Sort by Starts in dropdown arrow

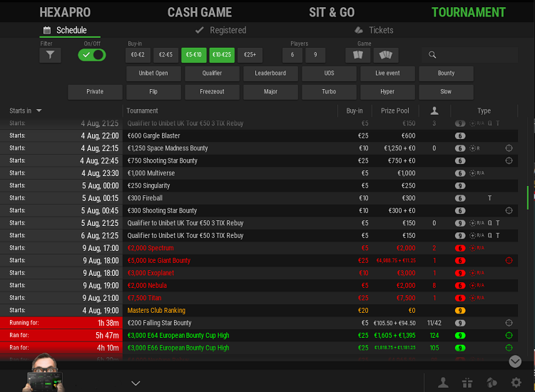pos(39,110)
